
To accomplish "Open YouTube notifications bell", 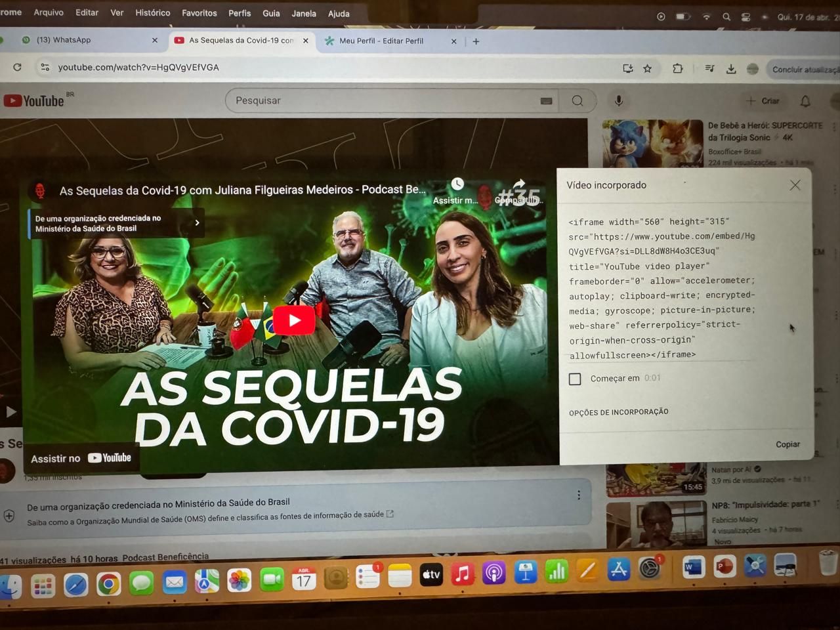I will point(805,101).
